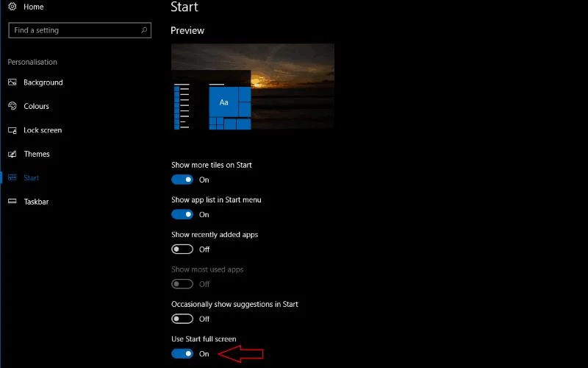Screen dimensions: 588x368
Task: Go to Background settings
Action: (43, 82)
